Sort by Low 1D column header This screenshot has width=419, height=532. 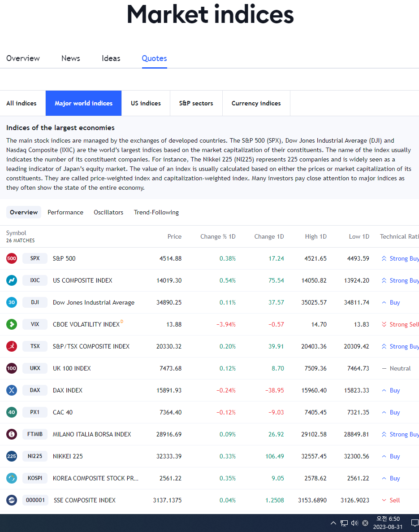[359, 236]
